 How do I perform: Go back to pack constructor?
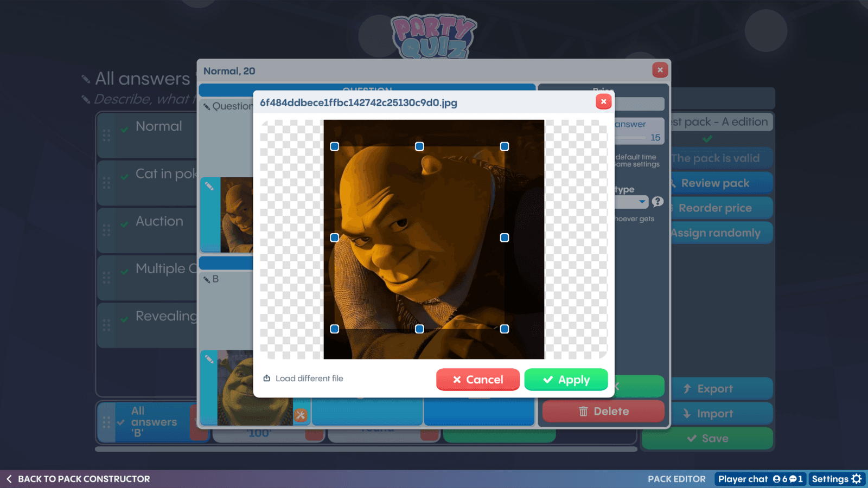click(78, 479)
